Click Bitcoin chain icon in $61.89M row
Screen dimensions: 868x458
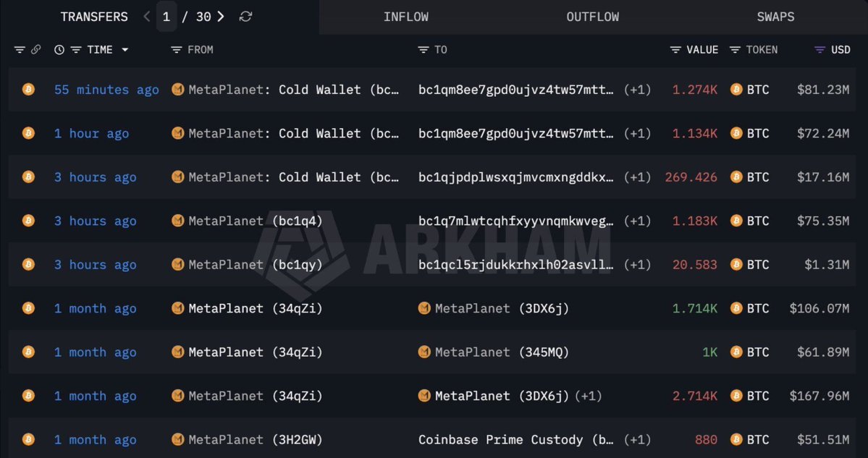coord(28,352)
